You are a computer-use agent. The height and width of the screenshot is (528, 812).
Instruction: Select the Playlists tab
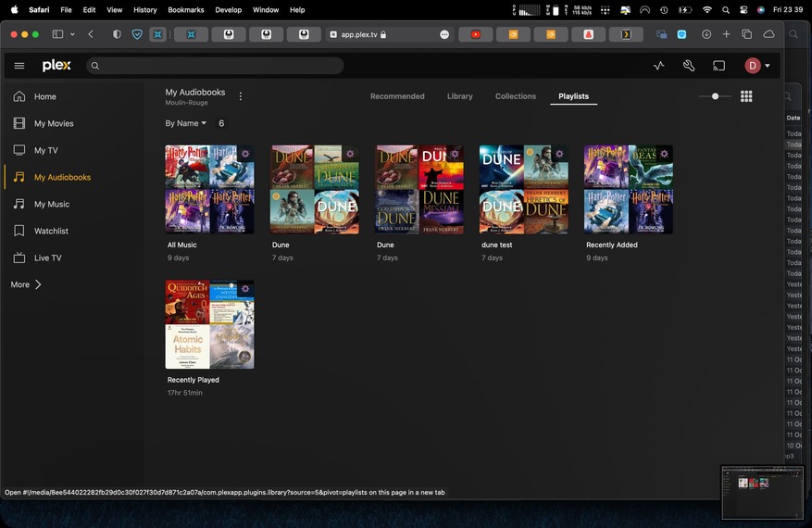573,96
